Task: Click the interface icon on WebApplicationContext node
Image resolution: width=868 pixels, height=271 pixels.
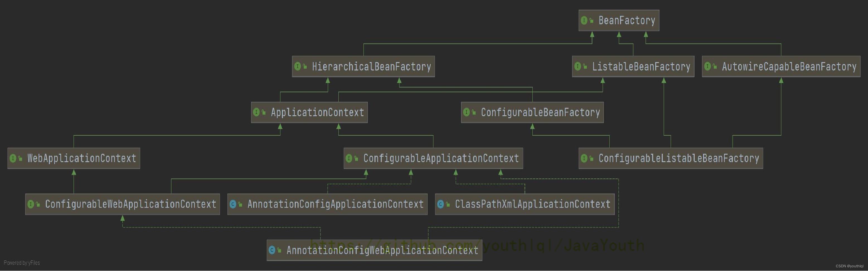Action: click(13, 158)
